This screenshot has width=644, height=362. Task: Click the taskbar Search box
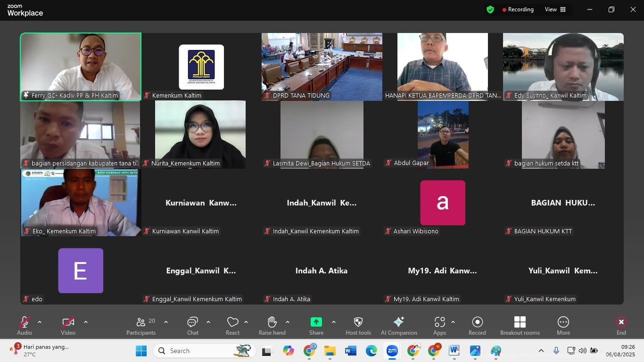204,351
